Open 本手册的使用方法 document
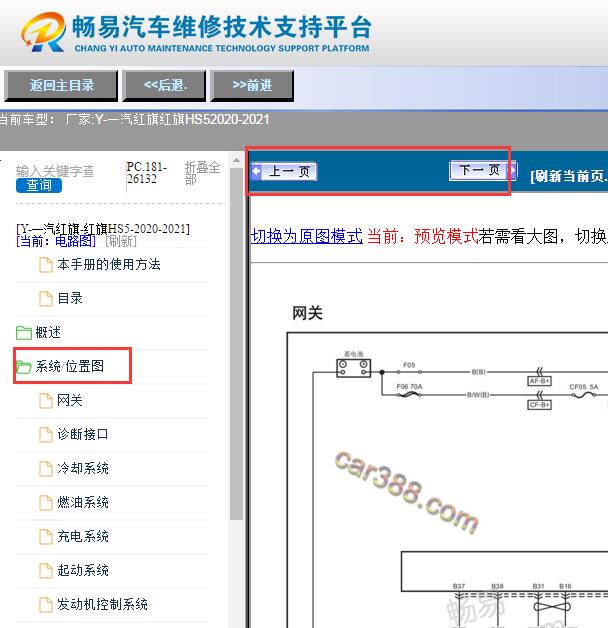The width and height of the screenshot is (608, 628). 109,264
